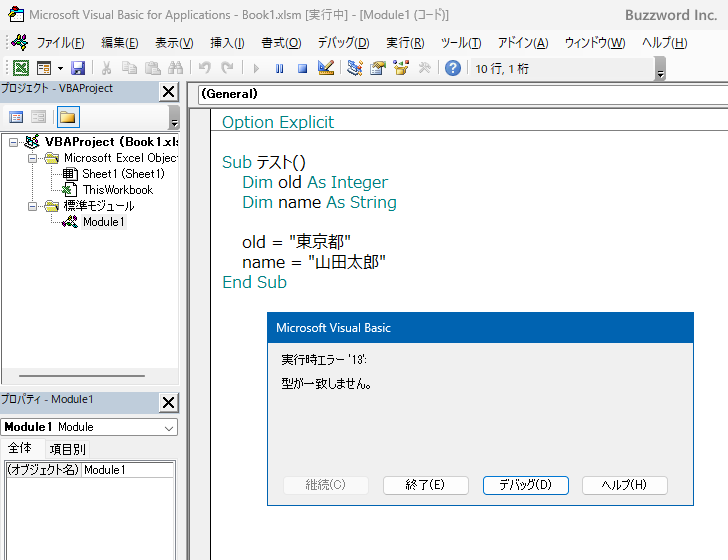Click the Reset stop icon
The width and height of the screenshot is (728, 560).
(302, 69)
